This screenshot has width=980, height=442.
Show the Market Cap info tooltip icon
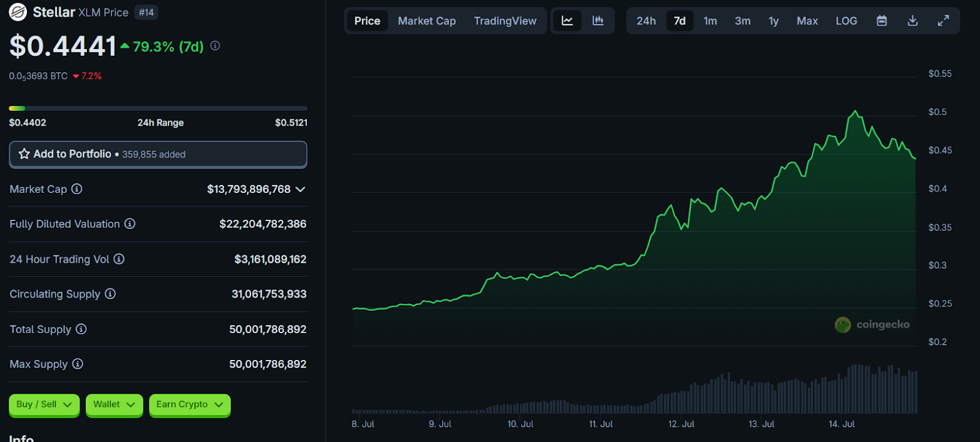77,189
